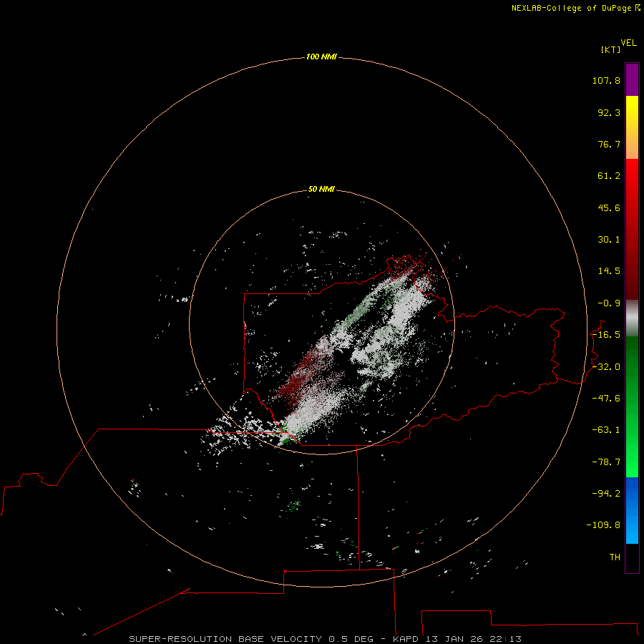Click the purple color band in legend
The height and width of the screenshot is (644, 644).
632,79
